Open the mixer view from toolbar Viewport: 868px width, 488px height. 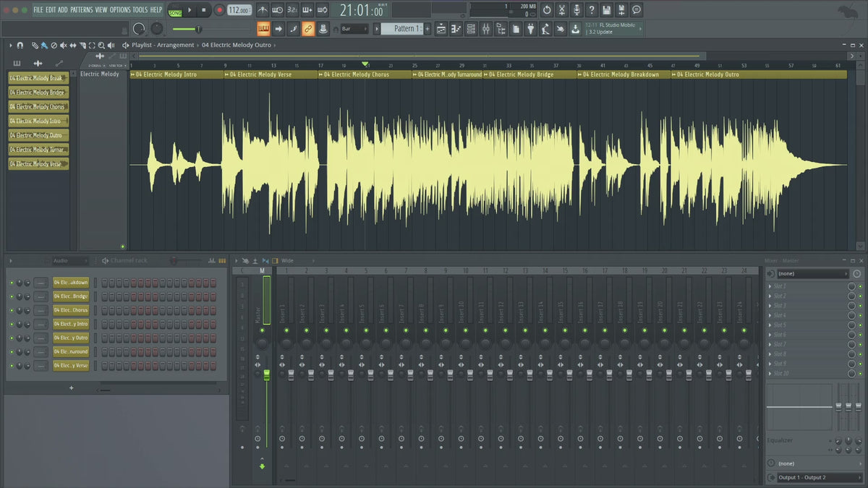tap(485, 29)
